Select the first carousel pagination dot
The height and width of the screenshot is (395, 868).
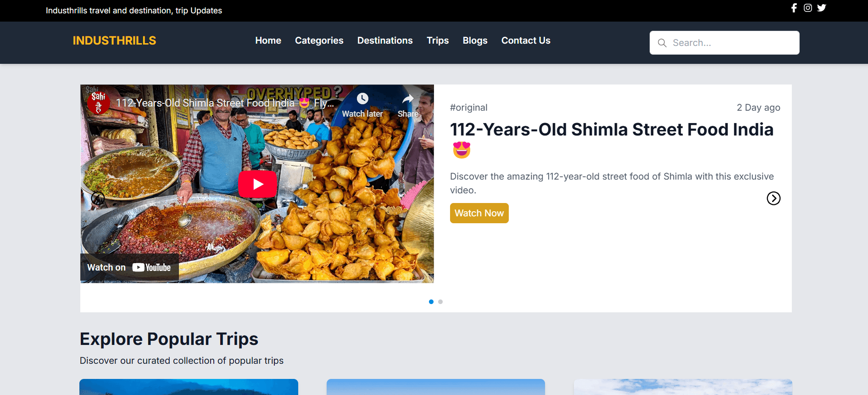click(431, 302)
